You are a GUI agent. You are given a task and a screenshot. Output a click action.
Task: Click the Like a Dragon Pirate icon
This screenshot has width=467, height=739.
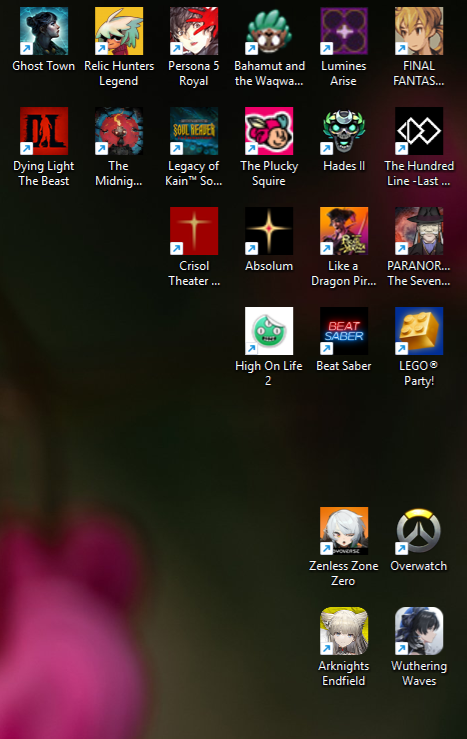click(x=344, y=231)
